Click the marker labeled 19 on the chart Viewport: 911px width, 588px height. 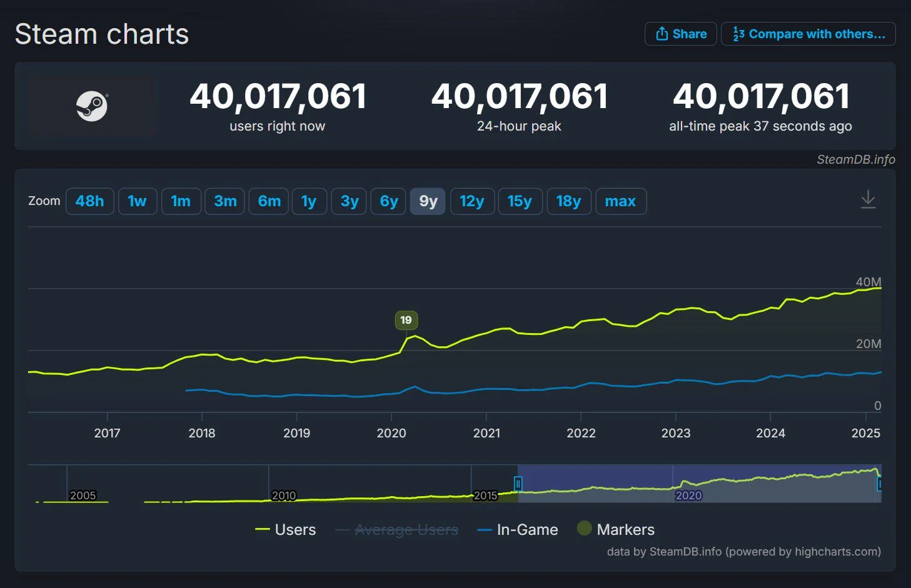[x=406, y=320]
